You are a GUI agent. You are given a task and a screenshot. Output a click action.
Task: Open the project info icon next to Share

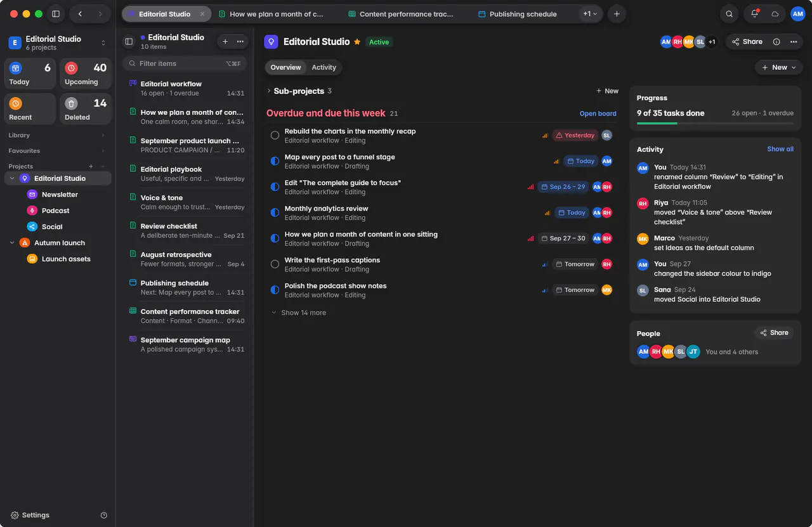776,42
